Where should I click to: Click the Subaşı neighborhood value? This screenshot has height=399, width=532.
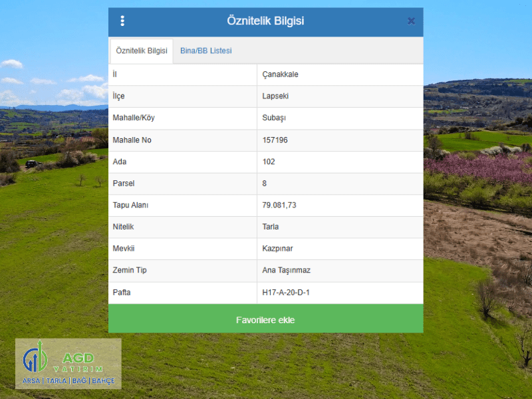pyautogui.click(x=274, y=118)
